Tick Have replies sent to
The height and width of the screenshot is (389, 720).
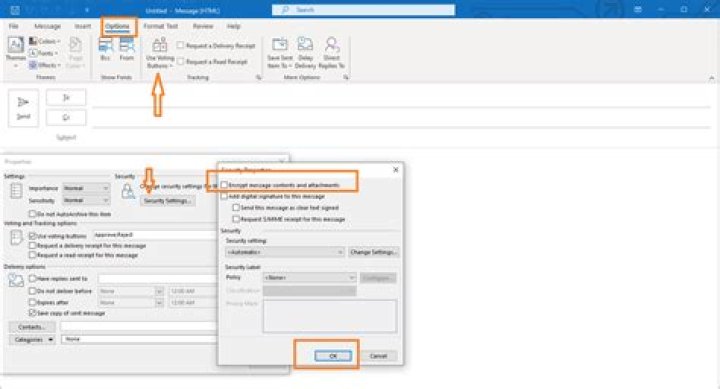click(32, 278)
